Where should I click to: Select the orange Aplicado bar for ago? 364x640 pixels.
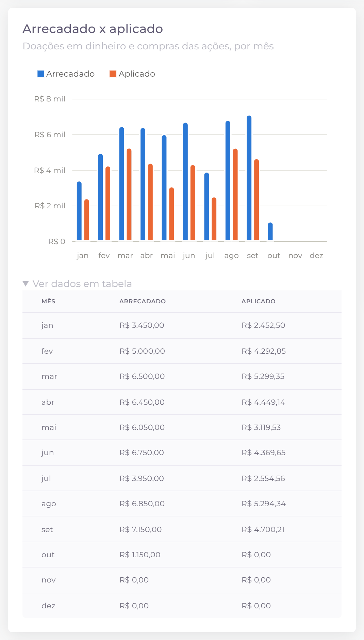click(235, 195)
